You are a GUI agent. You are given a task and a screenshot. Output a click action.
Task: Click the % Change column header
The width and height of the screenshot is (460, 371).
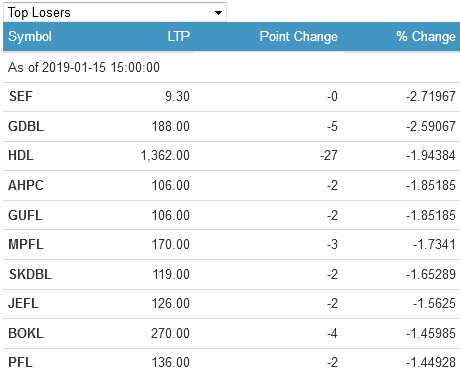426,36
